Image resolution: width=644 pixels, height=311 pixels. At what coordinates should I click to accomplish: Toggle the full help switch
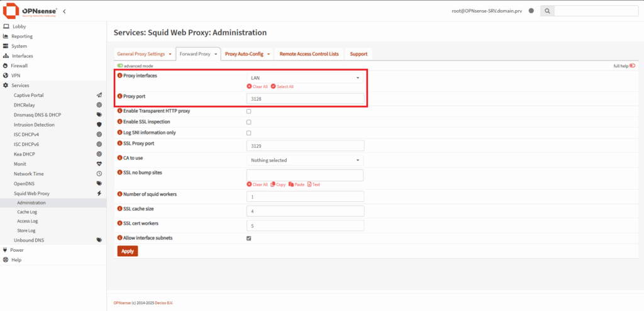(x=632, y=66)
